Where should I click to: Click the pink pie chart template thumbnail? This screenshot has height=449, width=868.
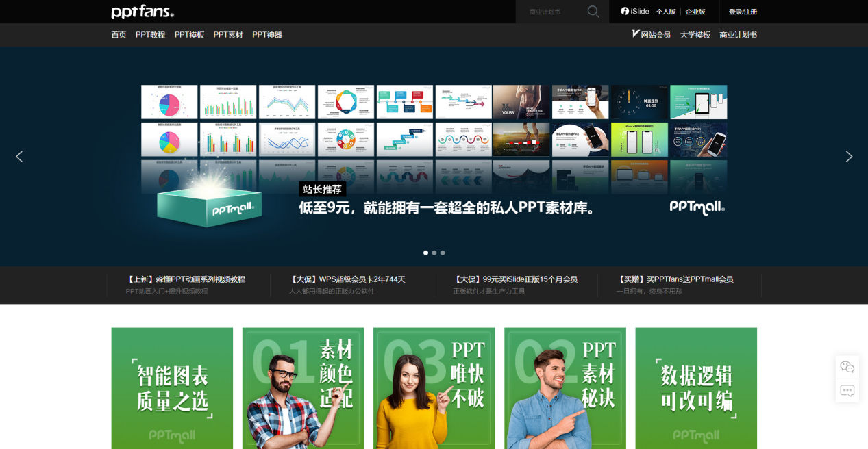[x=169, y=102]
